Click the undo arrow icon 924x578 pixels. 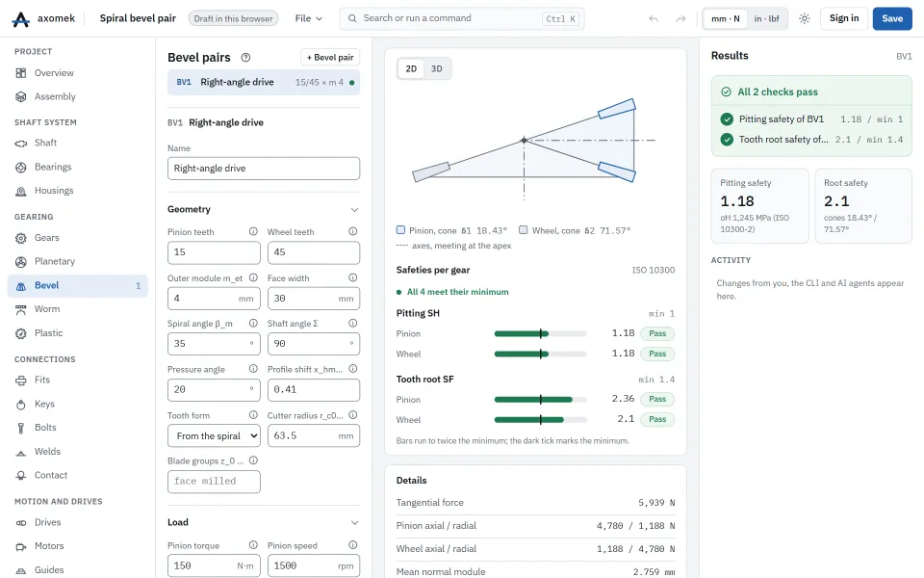click(654, 19)
